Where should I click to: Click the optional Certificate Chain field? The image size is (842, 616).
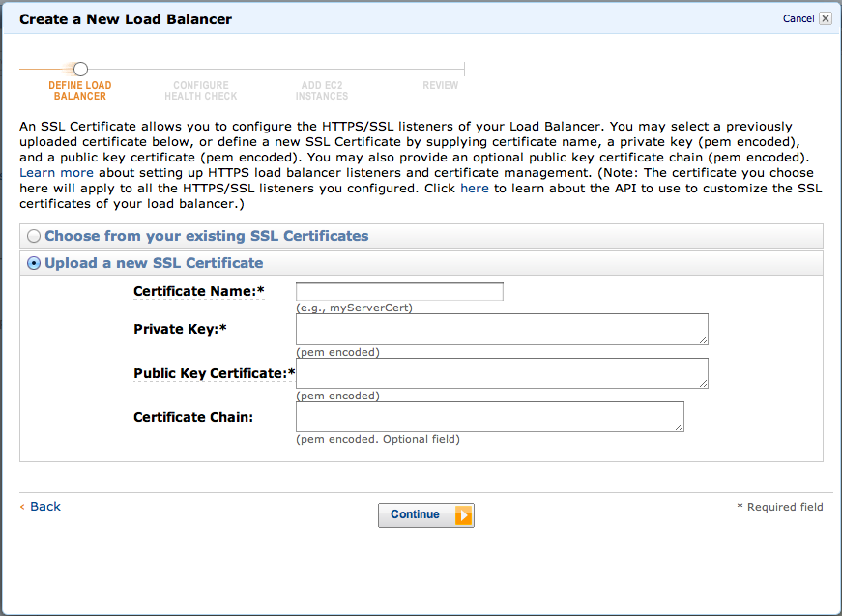[489, 417]
